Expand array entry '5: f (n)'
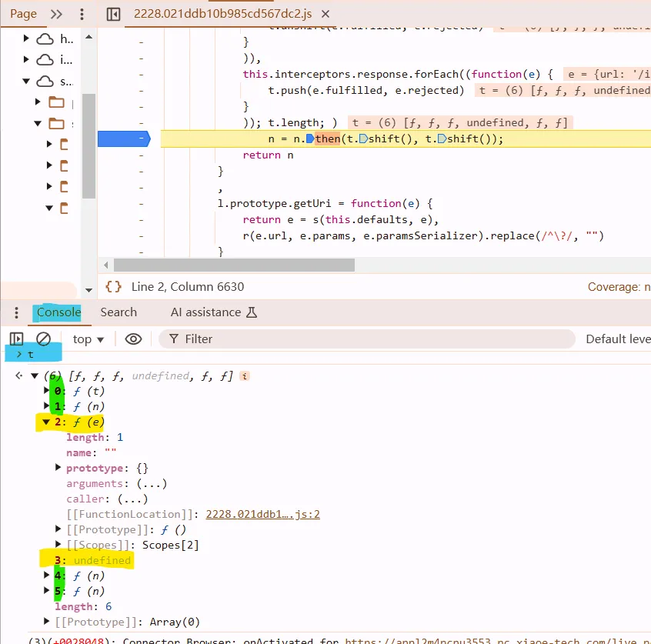The image size is (651, 644). click(x=46, y=590)
